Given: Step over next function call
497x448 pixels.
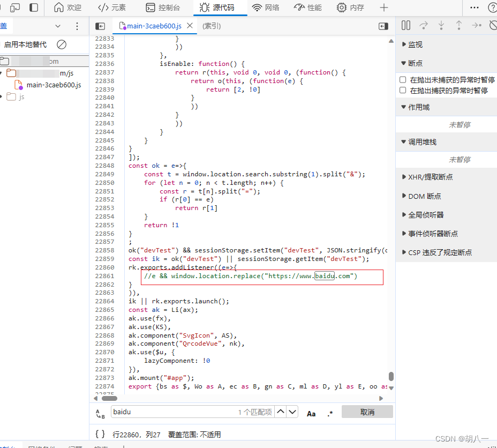Looking at the screenshot, I should pyautogui.click(x=424, y=25).
